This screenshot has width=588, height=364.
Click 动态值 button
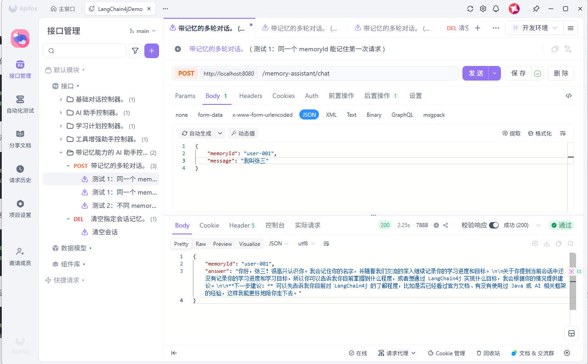pos(243,133)
